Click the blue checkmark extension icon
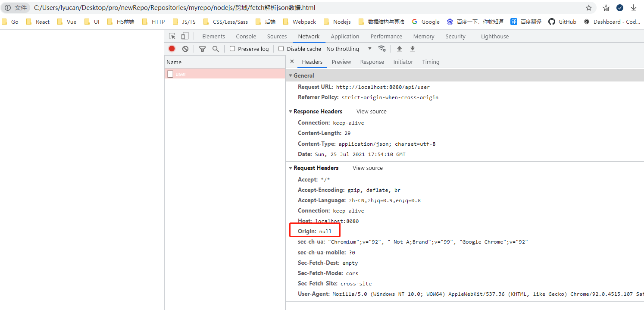 [x=619, y=8]
